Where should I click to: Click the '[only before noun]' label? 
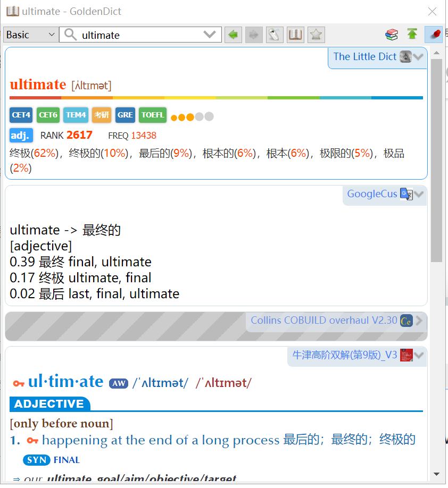click(x=61, y=423)
